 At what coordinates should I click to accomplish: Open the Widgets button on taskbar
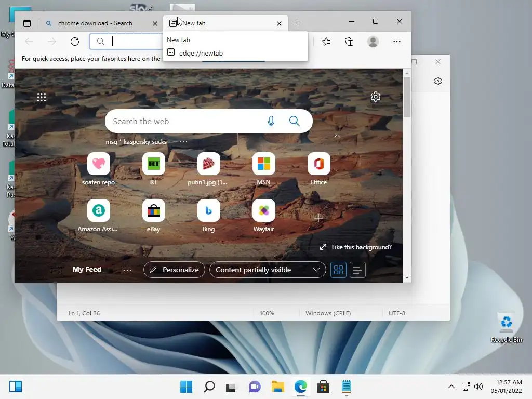(x=16, y=387)
